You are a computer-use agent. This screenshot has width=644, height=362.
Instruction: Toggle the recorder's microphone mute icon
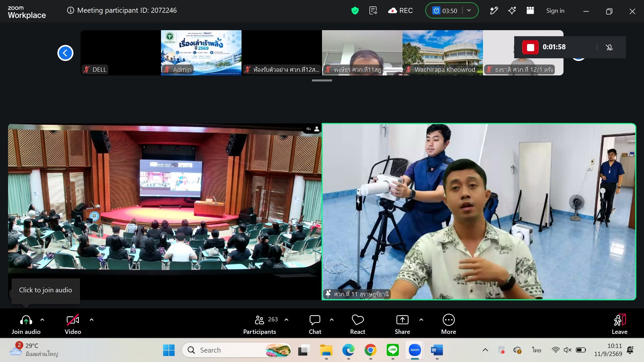(x=609, y=47)
